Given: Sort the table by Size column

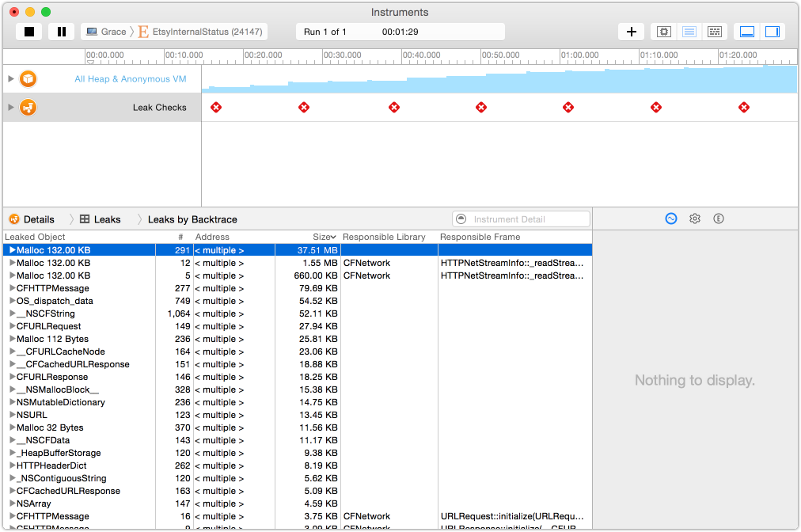Looking at the screenshot, I should 323,237.
